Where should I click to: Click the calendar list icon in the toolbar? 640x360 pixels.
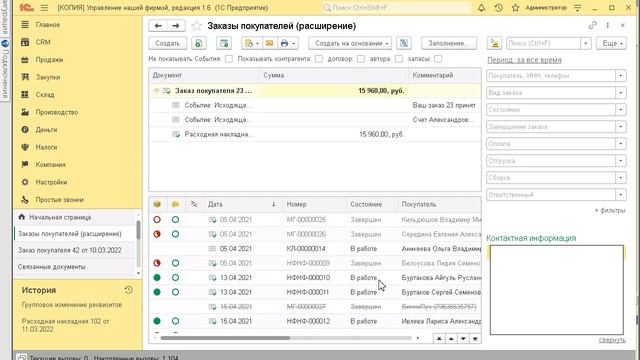coord(224,43)
